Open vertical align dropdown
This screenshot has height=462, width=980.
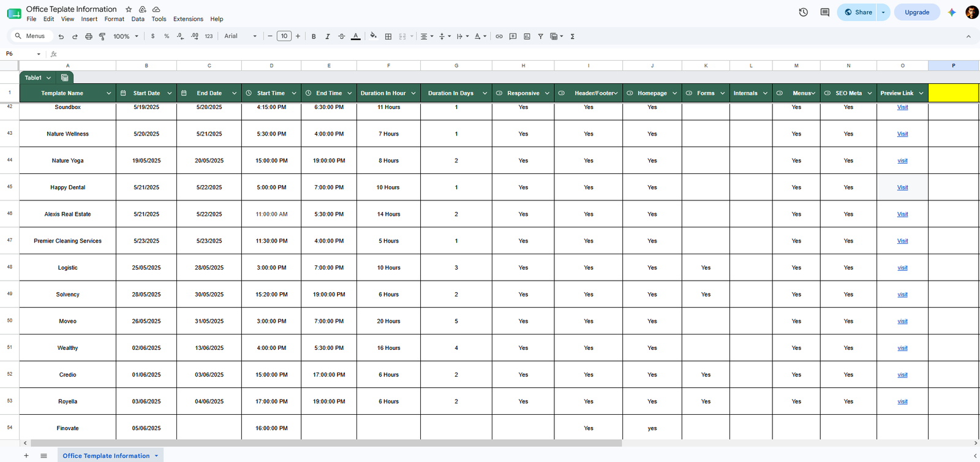coord(445,36)
